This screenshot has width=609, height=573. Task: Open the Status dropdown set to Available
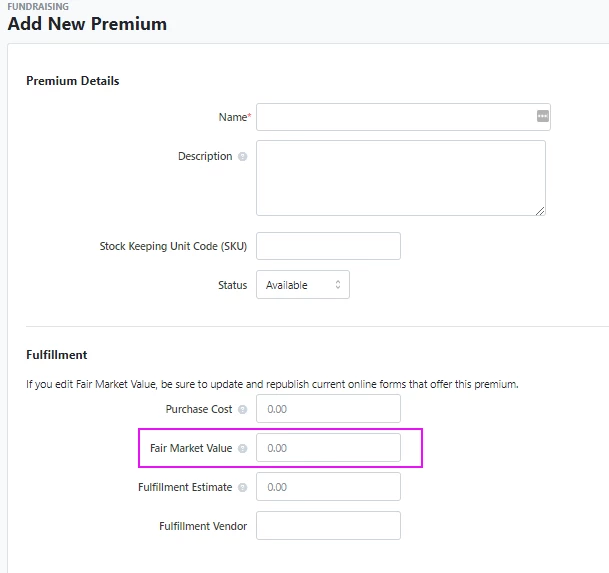click(x=303, y=285)
